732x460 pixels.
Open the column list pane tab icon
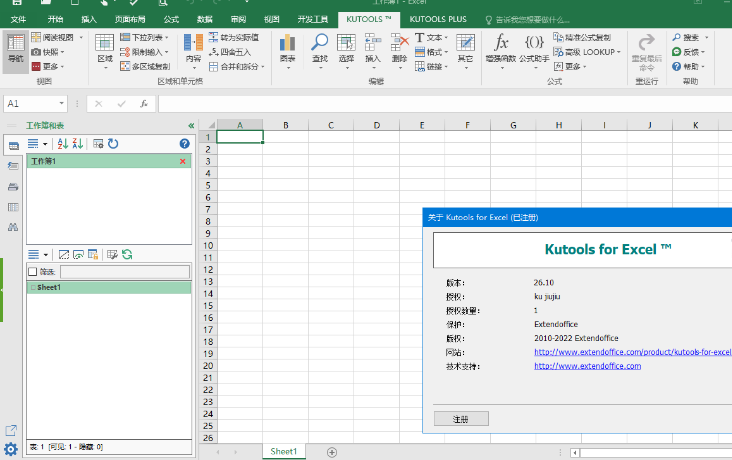tap(13, 207)
